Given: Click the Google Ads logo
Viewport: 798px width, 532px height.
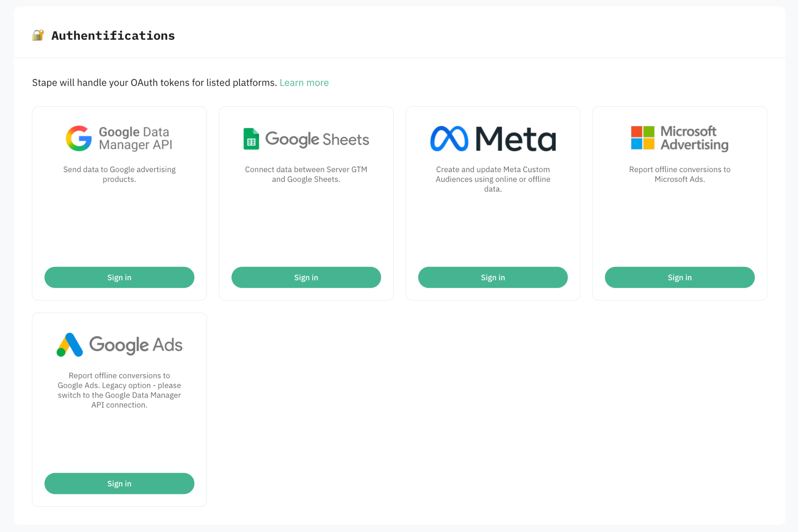Looking at the screenshot, I should [119, 345].
